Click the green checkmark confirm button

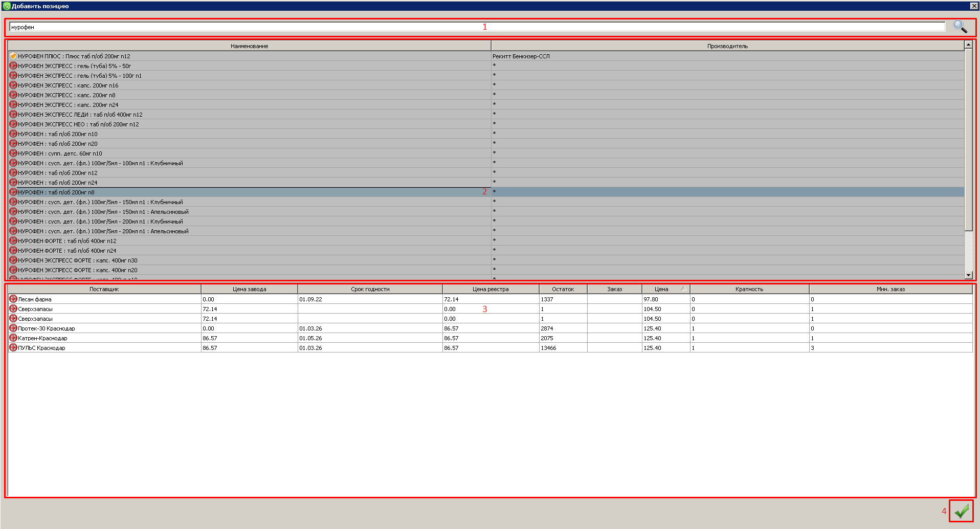[961, 511]
